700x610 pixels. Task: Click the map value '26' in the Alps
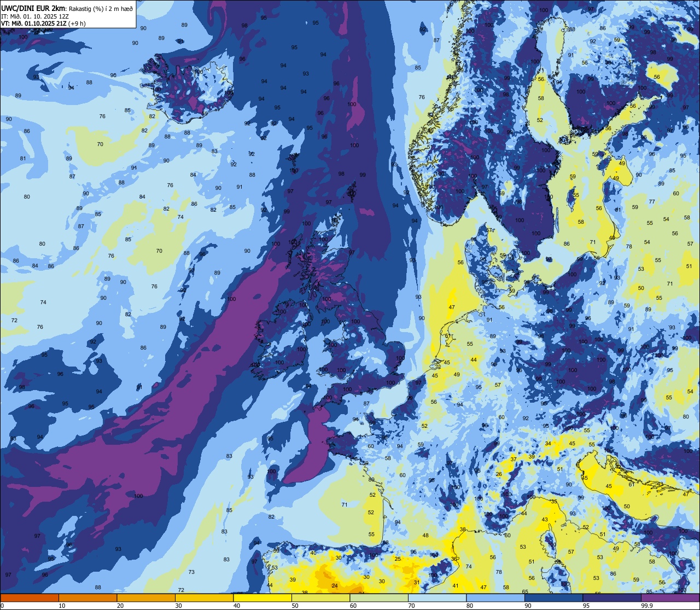pos(499,474)
